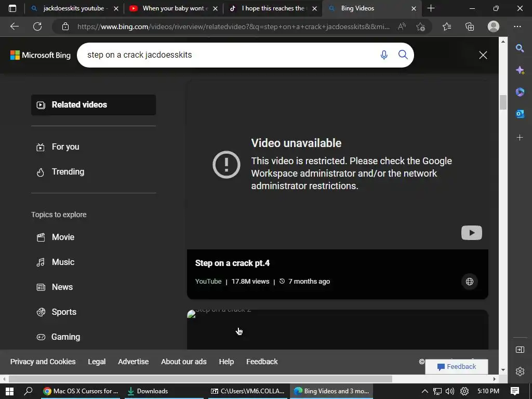Click the site information lock icon
The height and width of the screenshot is (399, 532).
(x=65, y=26)
